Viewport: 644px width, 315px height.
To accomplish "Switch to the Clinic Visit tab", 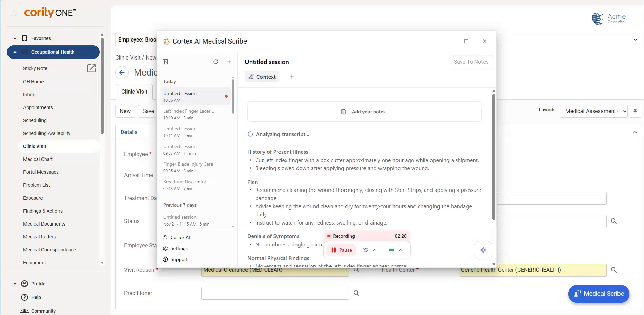I will tap(134, 92).
